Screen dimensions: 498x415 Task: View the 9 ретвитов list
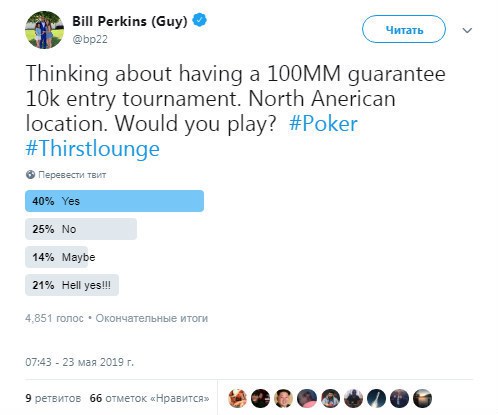coord(53,398)
